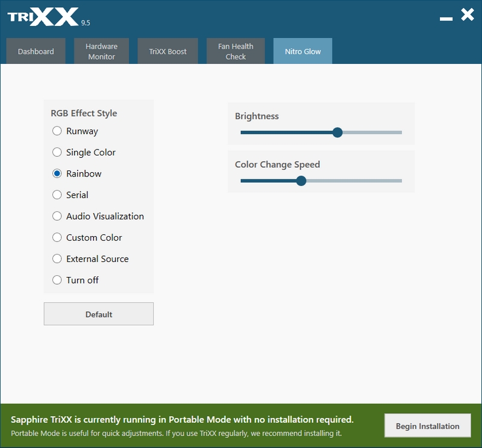Click the Color Change Speed label
Viewport: 482px width, 448px height.
pos(277,164)
